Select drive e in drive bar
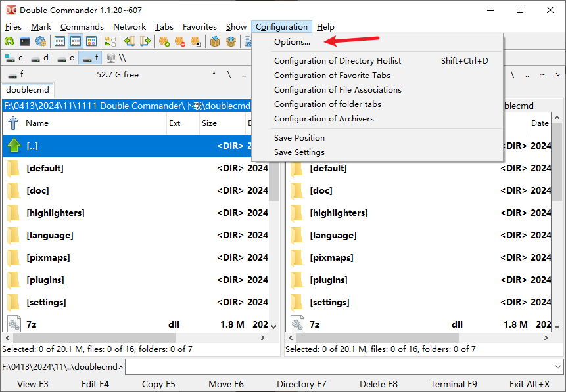This screenshot has height=392, width=566. pos(66,58)
